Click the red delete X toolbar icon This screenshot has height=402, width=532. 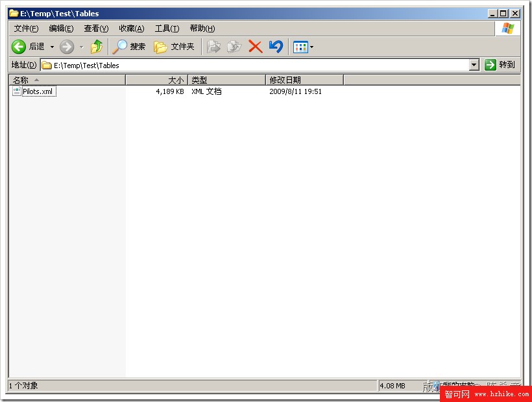pyautogui.click(x=256, y=46)
